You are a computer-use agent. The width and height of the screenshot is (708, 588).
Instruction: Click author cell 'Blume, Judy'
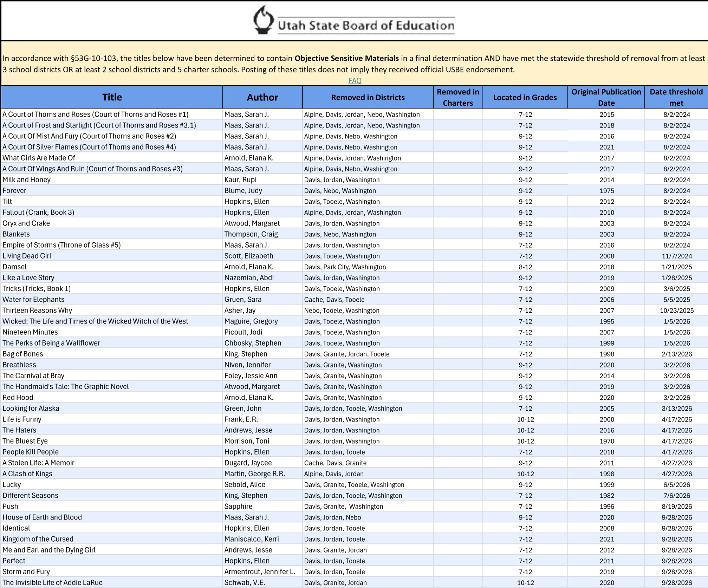point(262,191)
